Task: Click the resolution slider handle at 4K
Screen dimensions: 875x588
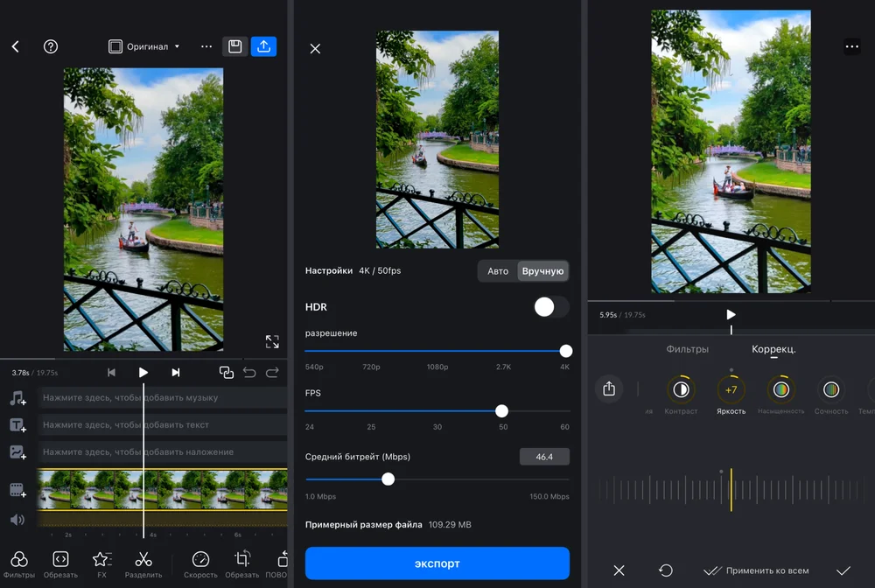Action: pos(566,351)
